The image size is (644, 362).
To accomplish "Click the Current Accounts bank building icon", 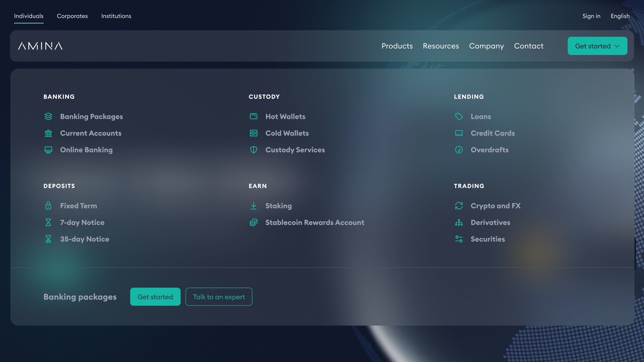I will [x=48, y=133].
